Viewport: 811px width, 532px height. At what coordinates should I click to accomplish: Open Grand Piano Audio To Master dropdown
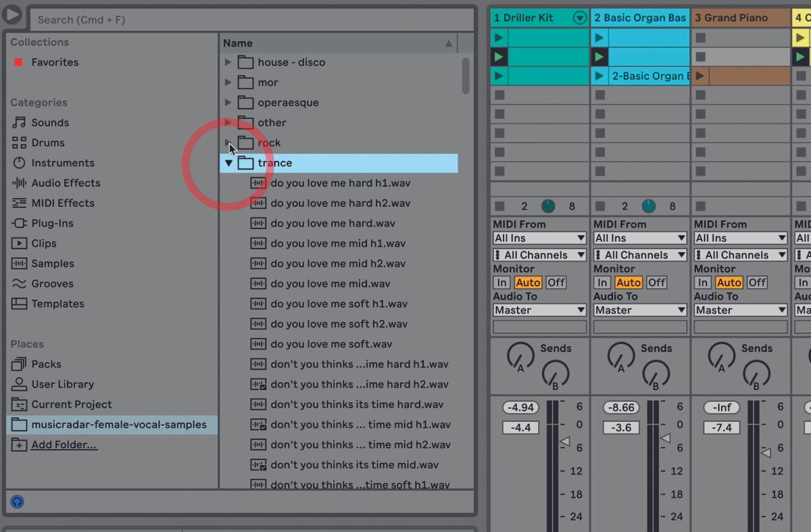coord(741,310)
